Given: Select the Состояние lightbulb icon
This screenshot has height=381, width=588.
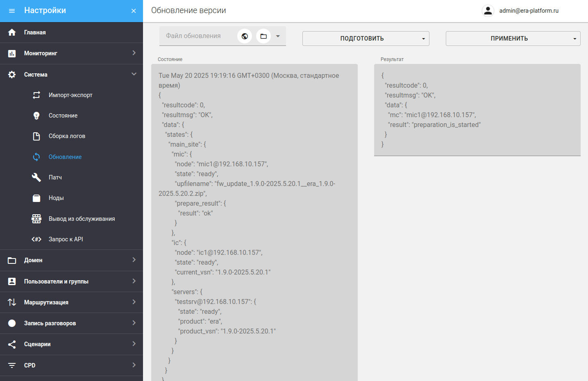Looking at the screenshot, I should (36, 116).
